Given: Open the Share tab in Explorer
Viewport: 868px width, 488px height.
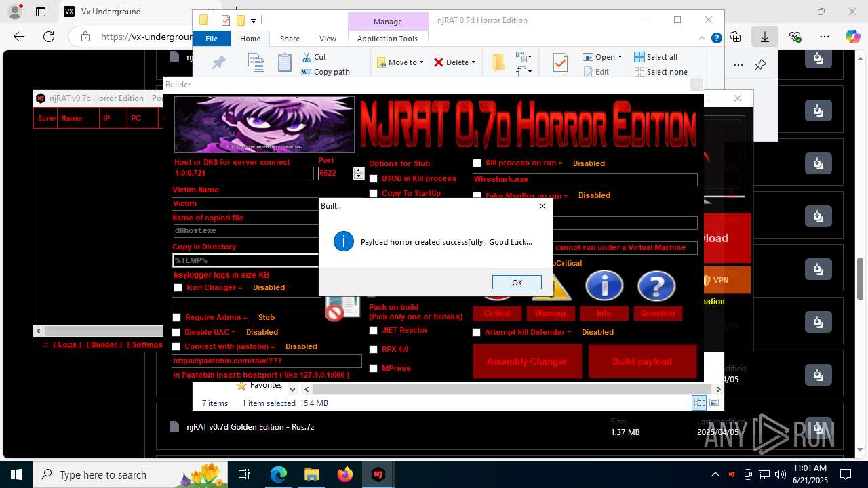Looking at the screenshot, I should [290, 39].
